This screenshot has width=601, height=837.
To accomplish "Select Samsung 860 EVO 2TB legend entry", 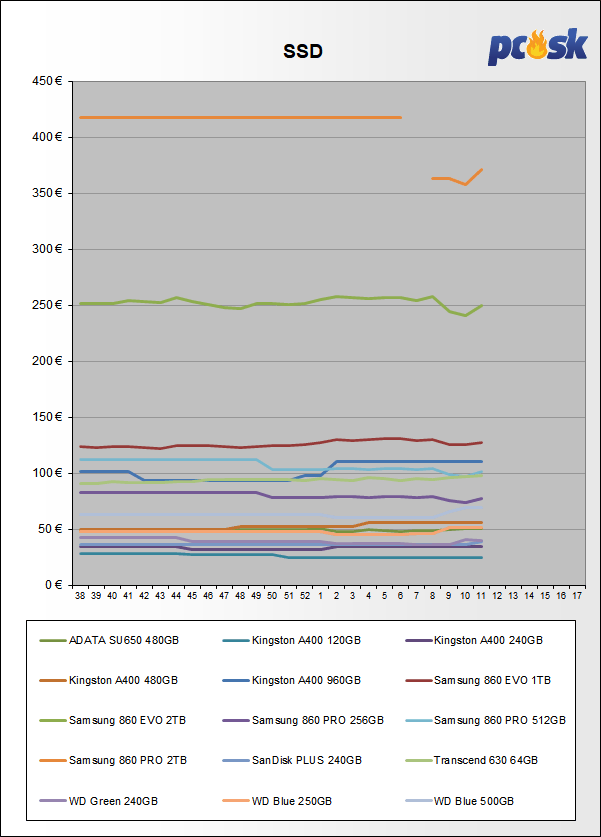I will (113, 720).
